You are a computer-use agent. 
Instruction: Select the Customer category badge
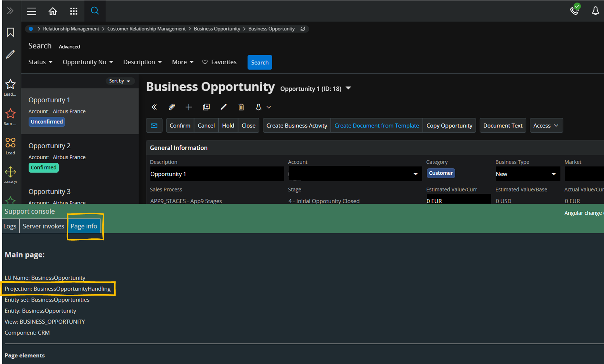tap(441, 173)
